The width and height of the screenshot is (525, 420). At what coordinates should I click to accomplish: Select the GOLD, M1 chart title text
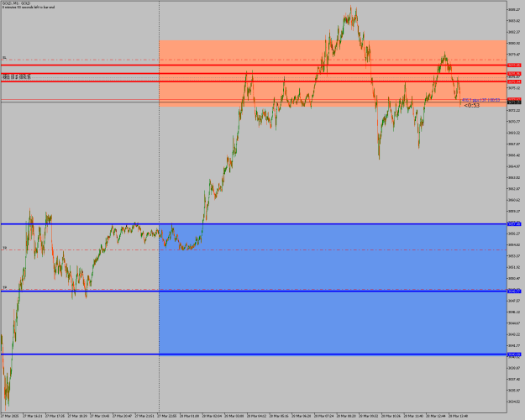(17, 3)
